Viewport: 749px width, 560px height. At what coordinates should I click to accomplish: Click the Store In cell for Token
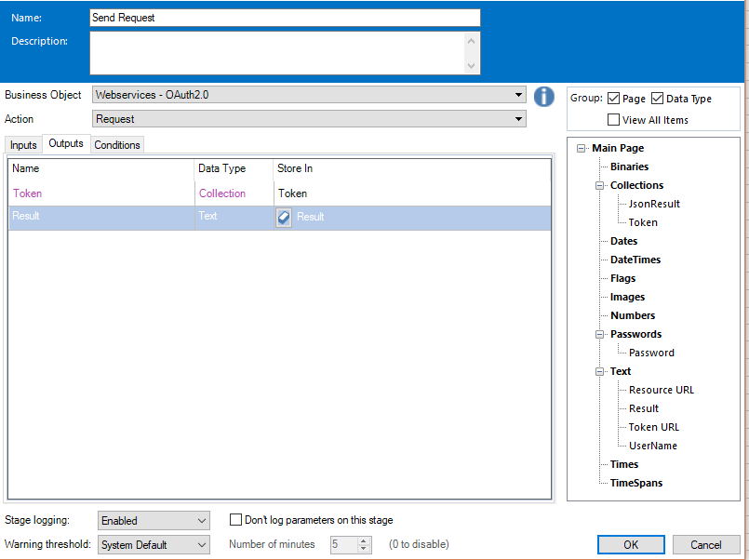click(413, 193)
